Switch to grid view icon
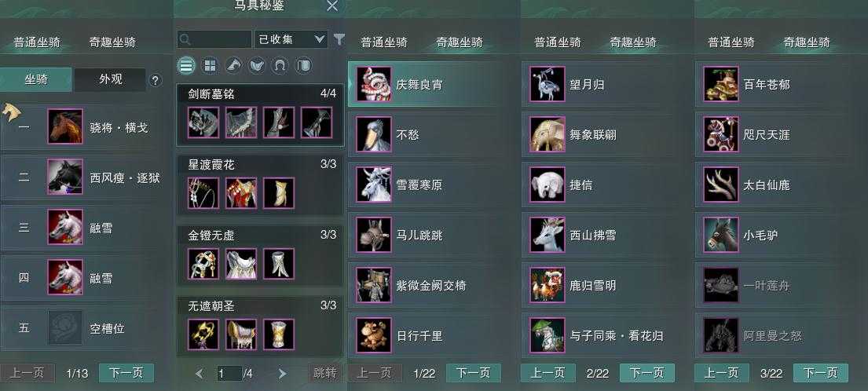This screenshot has width=868, height=391. pyautogui.click(x=210, y=67)
